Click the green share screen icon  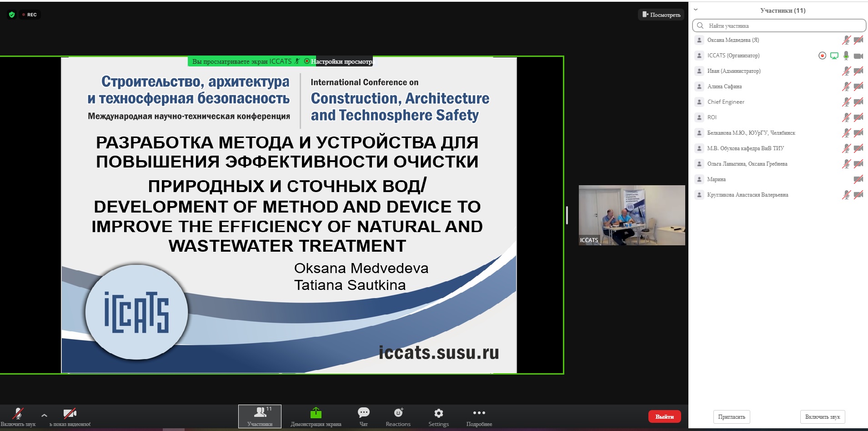click(x=316, y=413)
